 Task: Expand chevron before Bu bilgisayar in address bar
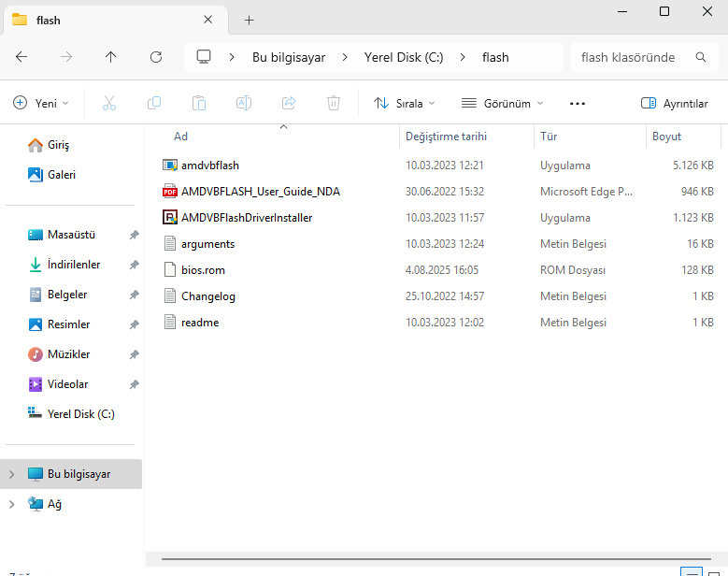pos(232,57)
